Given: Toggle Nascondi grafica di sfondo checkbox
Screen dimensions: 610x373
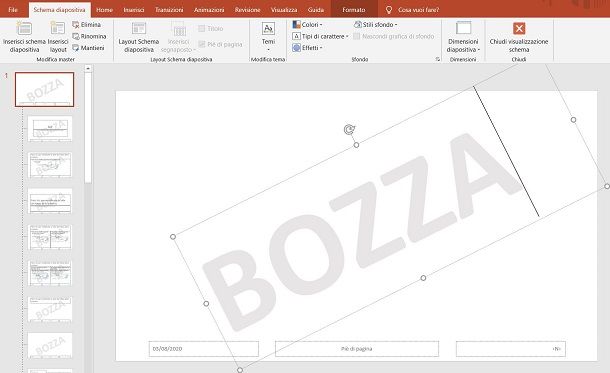Looking at the screenshot, I should (356, 37).
